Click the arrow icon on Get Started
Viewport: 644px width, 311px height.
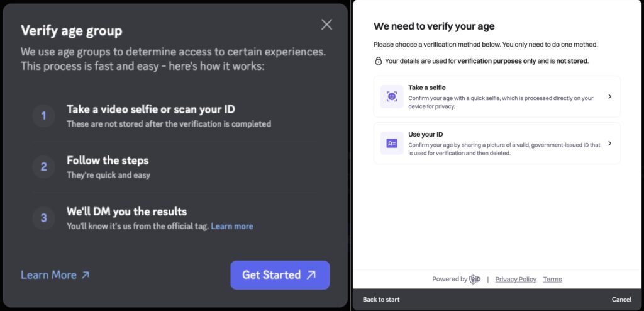pos(311,274)
